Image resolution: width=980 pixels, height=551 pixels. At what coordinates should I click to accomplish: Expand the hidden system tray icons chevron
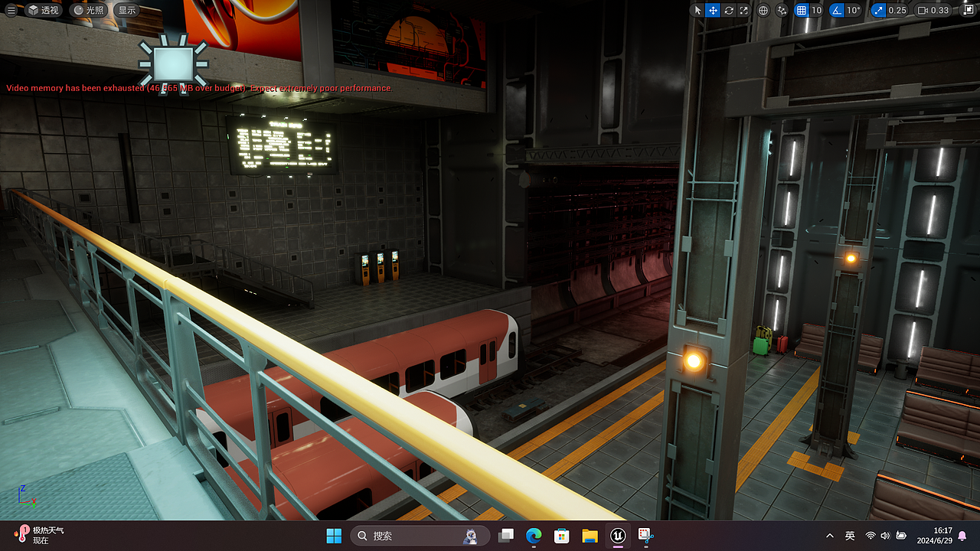[830, 536]
